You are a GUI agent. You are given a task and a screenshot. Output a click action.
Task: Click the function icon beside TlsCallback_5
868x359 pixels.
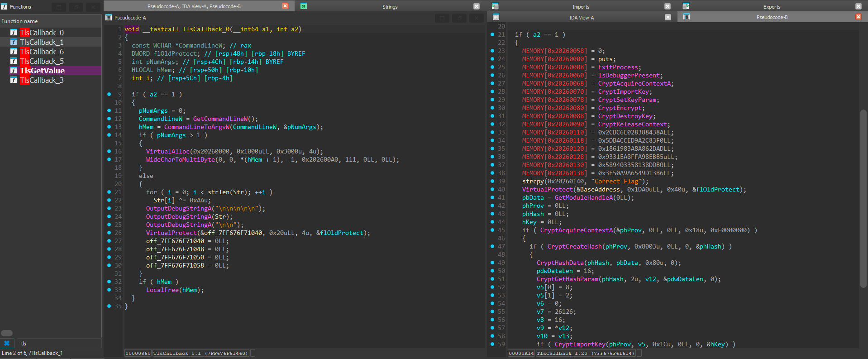[14, 61]
